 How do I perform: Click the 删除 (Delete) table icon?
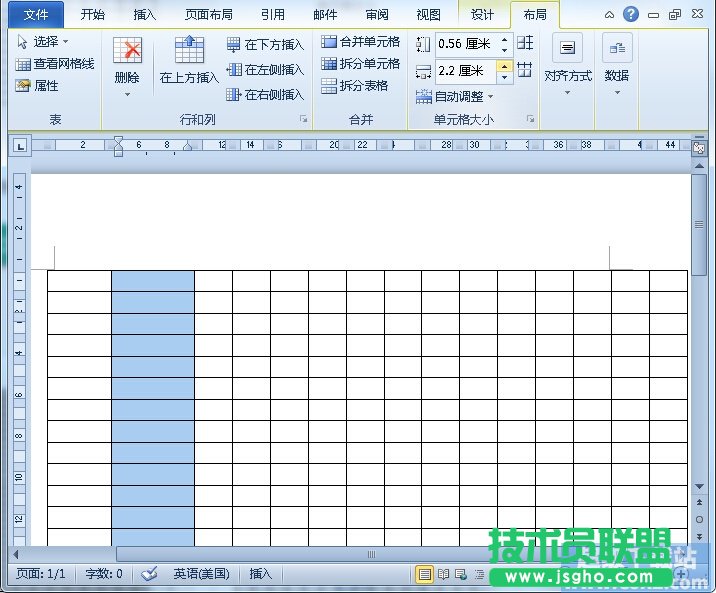coord(127,52)
